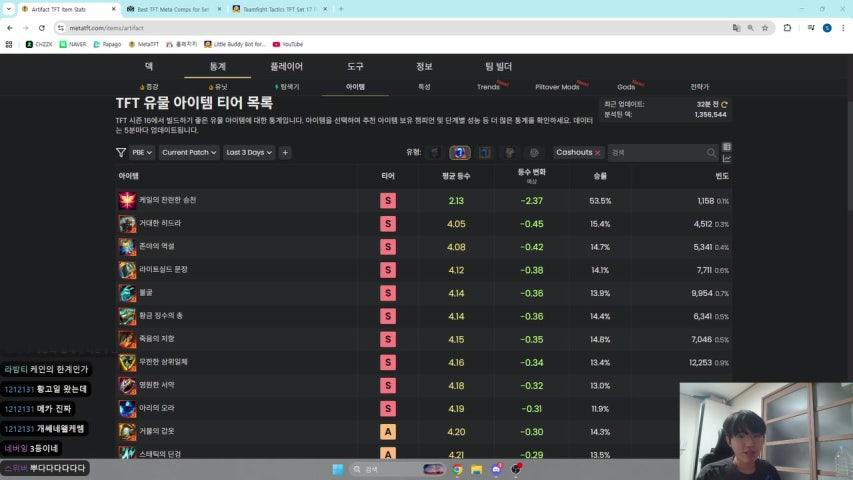Screen dimensions: 853x480
Task: Open the NAVER bookmark
Action: click(73, 44)
